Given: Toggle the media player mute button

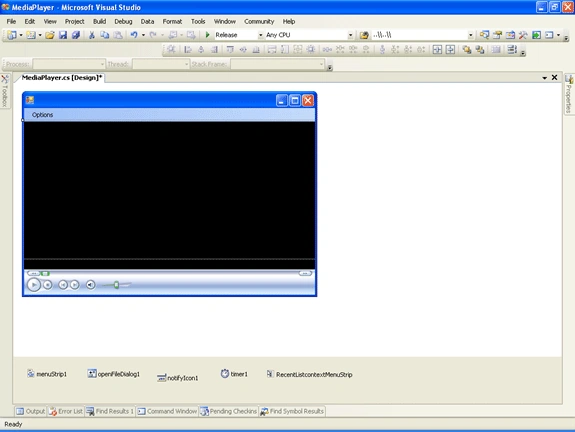Looking at the screenshot, I should (x=90, y=285).
